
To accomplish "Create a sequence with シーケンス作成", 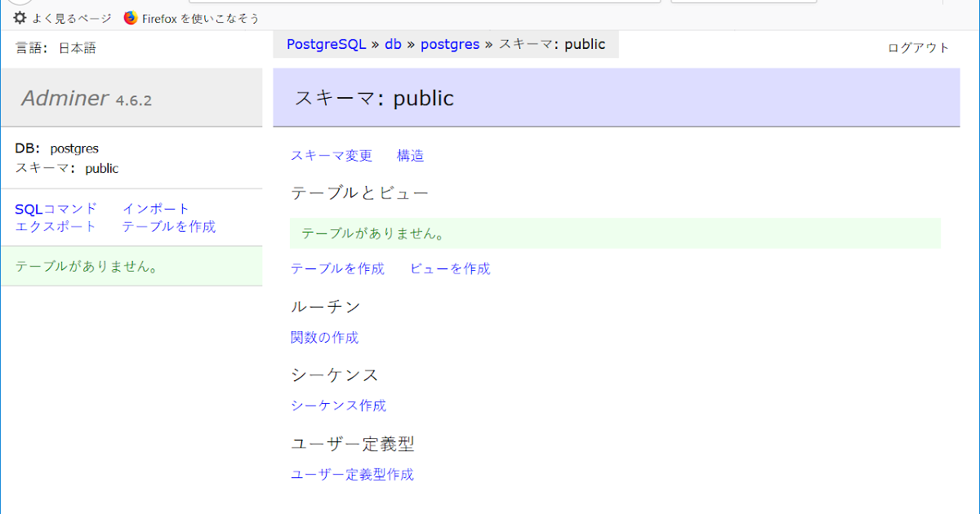I will click(x=338, y=405).
